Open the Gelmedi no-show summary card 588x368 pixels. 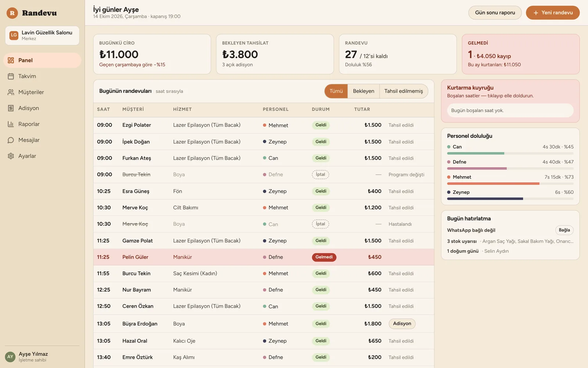(x=520, y=54)
